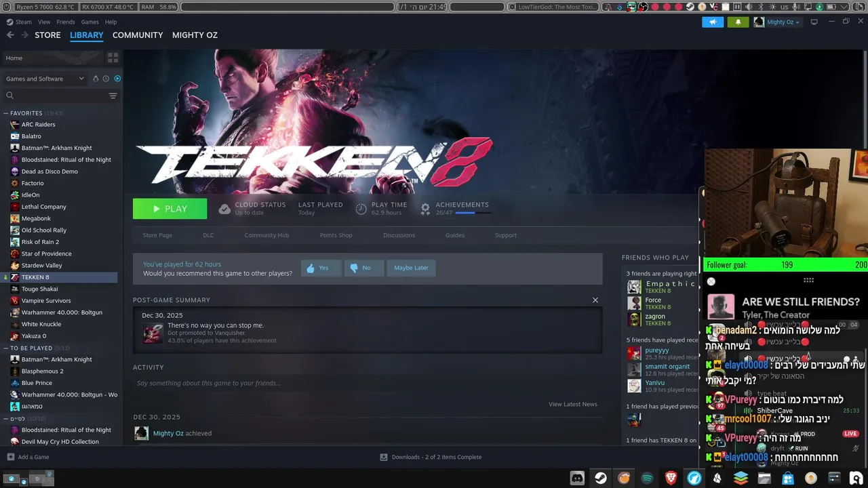Screen dimensions: 868x488
Task: Click the back navigation arrow in Steam
Action: click(10, 35)
